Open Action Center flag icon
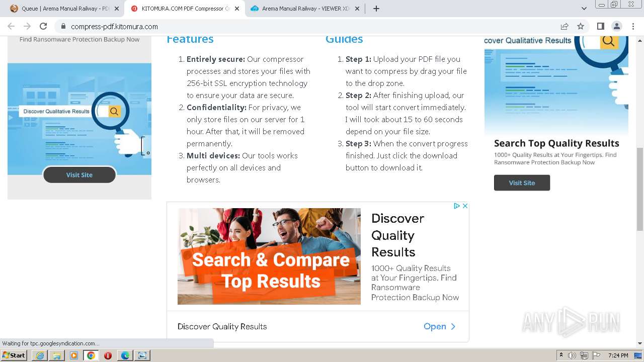The width and height of the screenshot is (644, 362). click(x=596, y=355)
